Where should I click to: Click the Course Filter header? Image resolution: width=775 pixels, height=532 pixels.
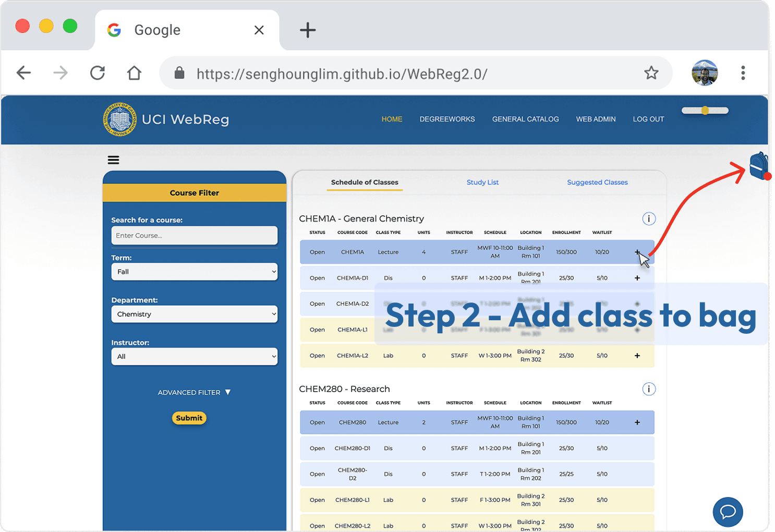point(195,193)
